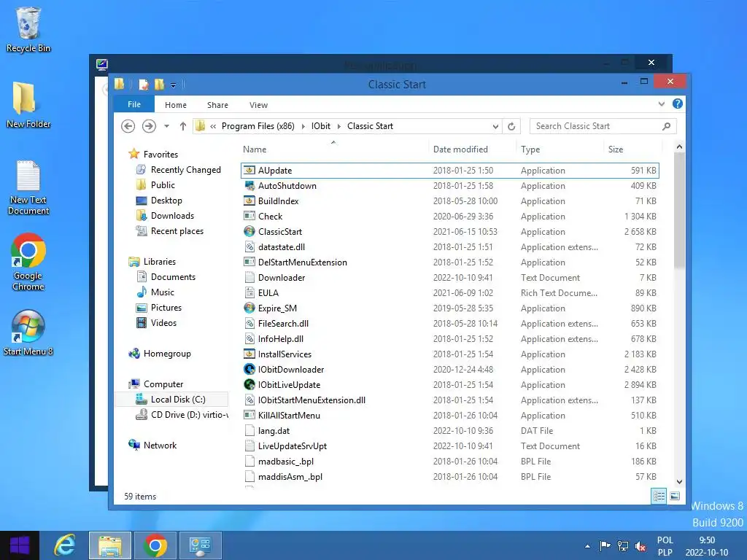Switch to large icons view layout

675,496
